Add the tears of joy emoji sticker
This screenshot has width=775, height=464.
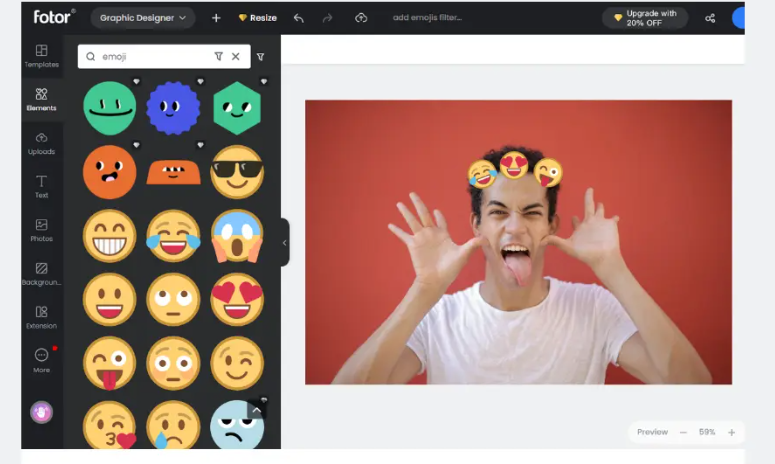(173, 236)
